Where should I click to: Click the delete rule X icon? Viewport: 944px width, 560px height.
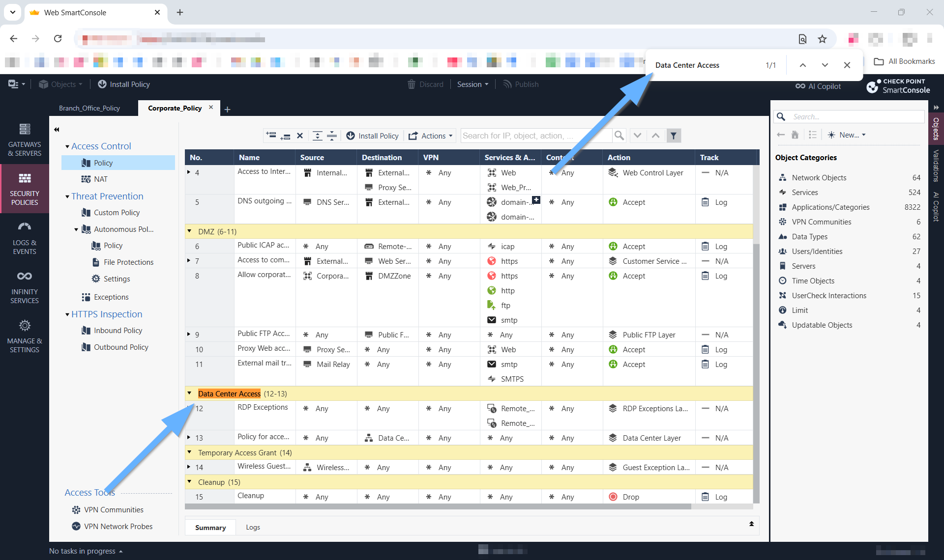300,136
